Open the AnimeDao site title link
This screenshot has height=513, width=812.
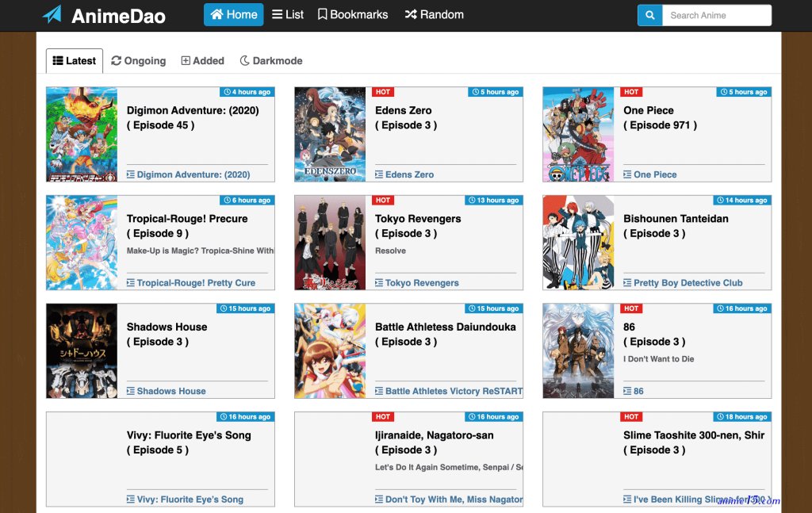pos(119,16)
